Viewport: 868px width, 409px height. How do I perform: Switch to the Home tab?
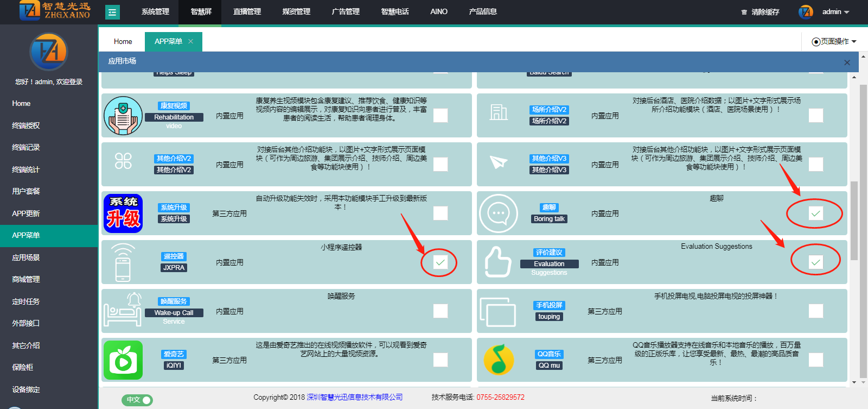click(x=123, y=41)
